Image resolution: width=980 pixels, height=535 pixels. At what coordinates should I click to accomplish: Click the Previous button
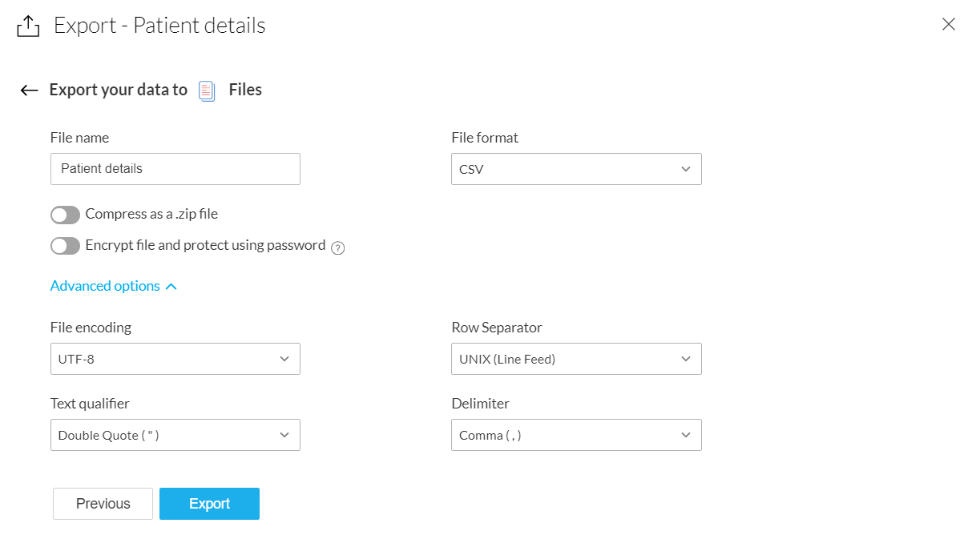(103, 504)
